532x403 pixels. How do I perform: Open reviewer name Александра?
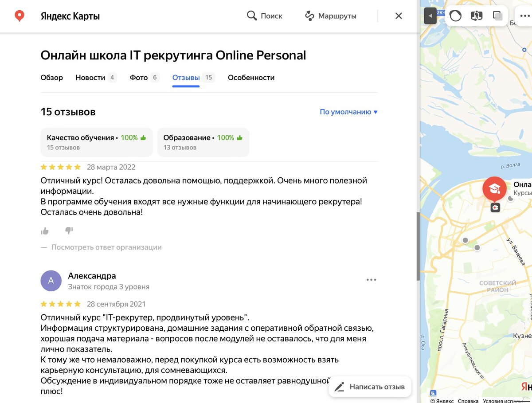click(92, 276)
